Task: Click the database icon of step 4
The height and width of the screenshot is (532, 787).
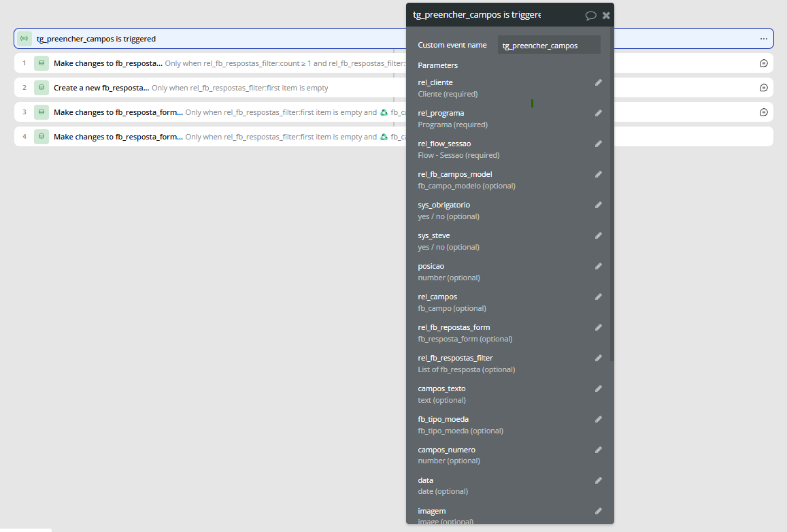Action: pos(41,137)
